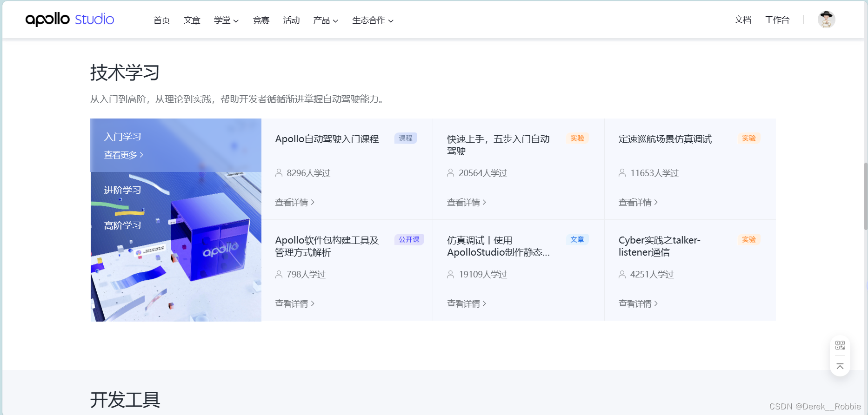Click the 技术学习 section heading
The height and width of the screenshot is (415, 868).
pyautogui.click(x=125, y=73)
